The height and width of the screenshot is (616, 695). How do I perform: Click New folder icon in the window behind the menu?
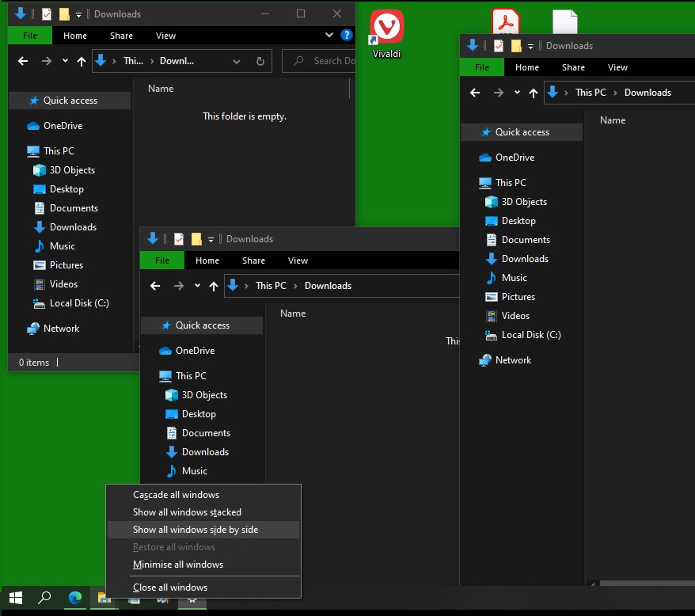point(196,239)
